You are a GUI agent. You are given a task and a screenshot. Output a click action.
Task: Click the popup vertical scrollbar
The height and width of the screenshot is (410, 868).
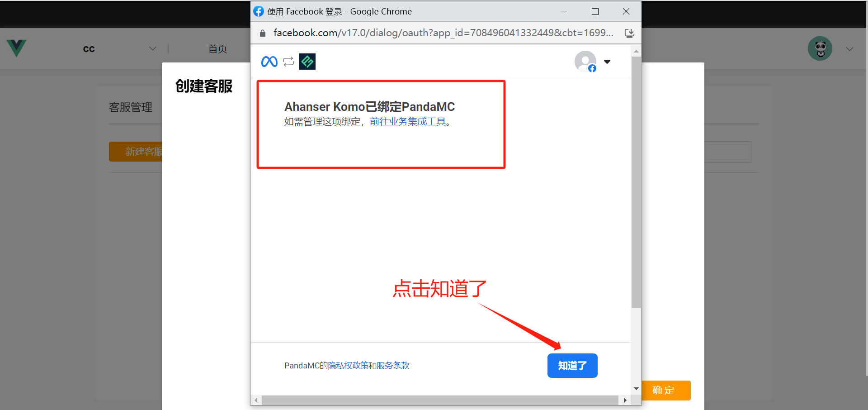pyautogui.click(x=636, y=181)
